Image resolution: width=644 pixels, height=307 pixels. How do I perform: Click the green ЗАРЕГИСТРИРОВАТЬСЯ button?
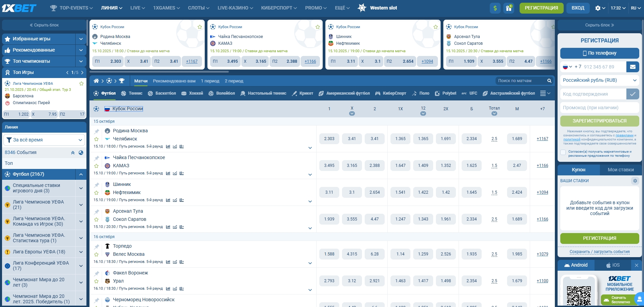click(599, 121)
